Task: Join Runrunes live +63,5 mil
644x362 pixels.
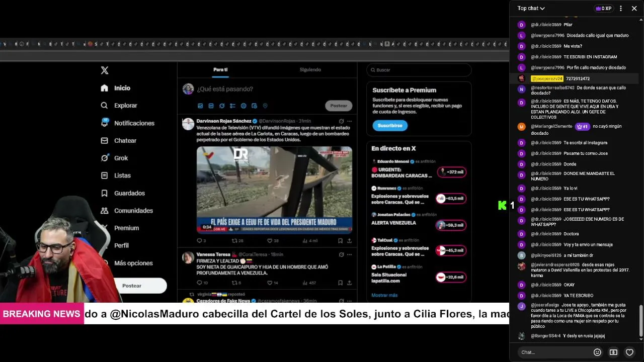Action: pyautogui.click(x=451, y=199)
